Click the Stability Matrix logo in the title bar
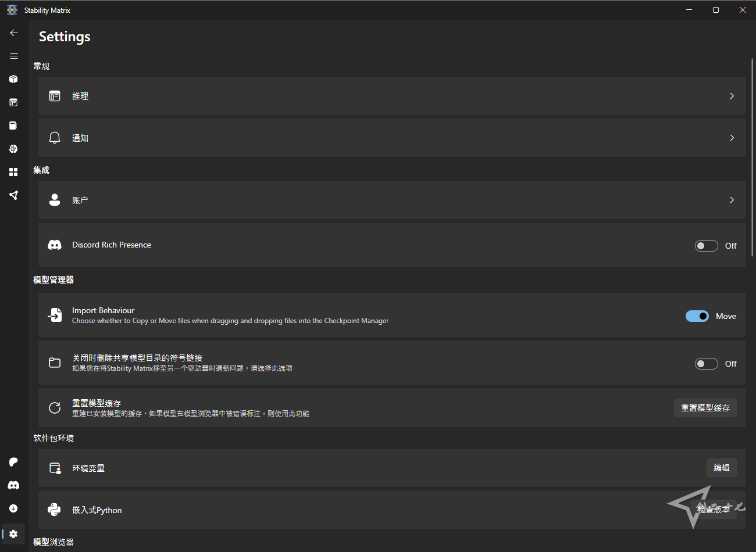This screenshot has width=756, height=552. 12,10
